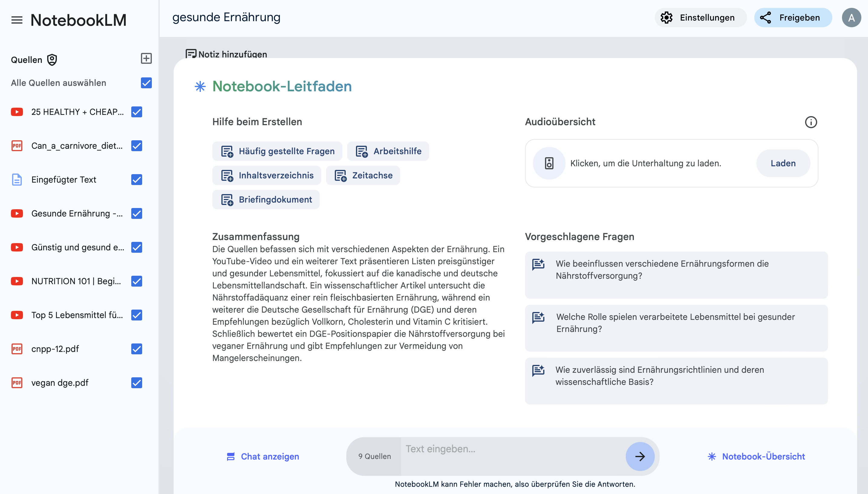The image size is (868, 494).
Task: Uncheck the NUTRITION 101 source
Action: (x=137, y=281)
